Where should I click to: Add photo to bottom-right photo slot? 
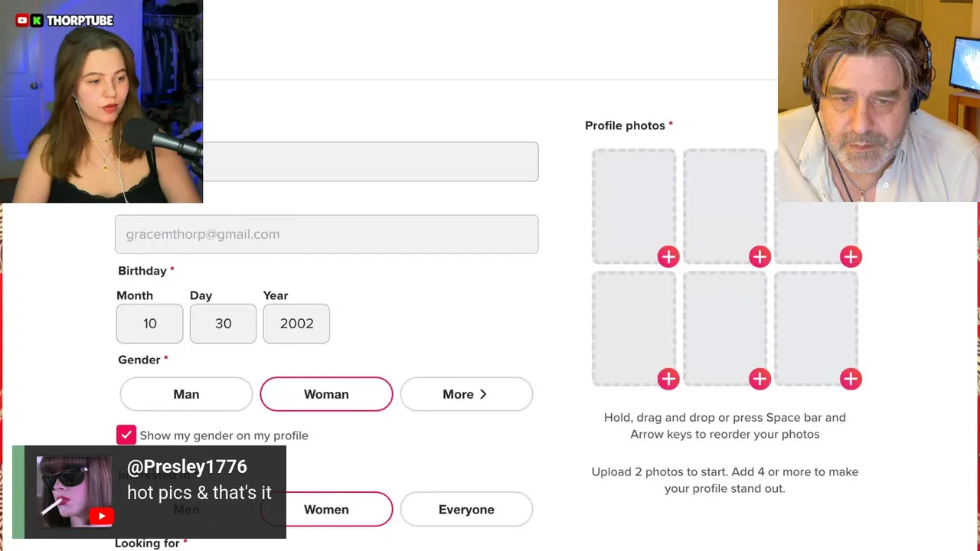(851, 379)
